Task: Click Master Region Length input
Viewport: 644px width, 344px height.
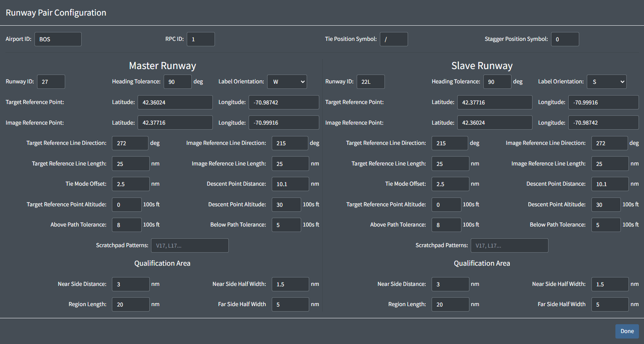Action: click(x=131, y=304)
